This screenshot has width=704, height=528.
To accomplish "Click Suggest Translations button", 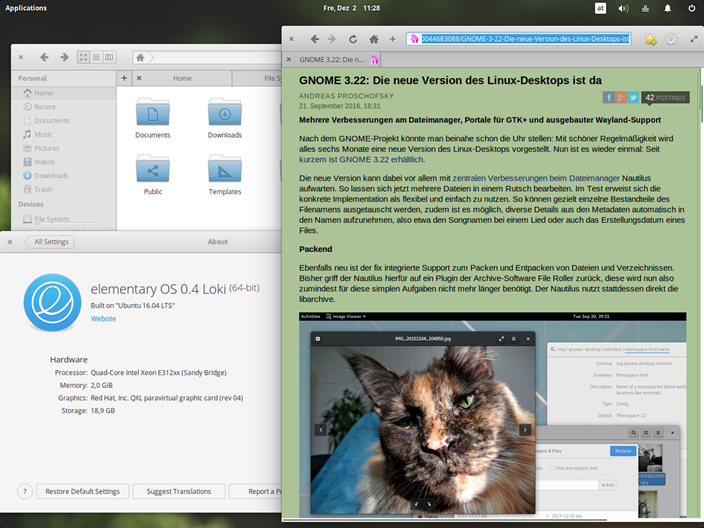I will pos(179,491).
